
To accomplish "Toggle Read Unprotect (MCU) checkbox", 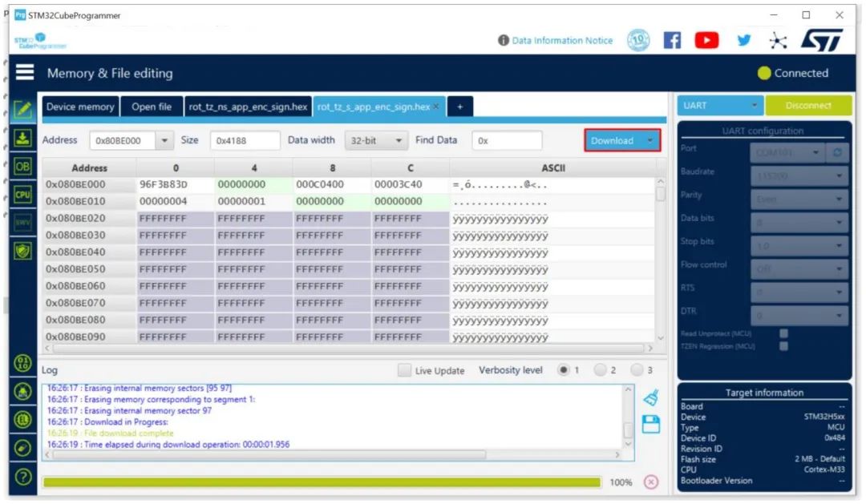I will pos(783,333).
